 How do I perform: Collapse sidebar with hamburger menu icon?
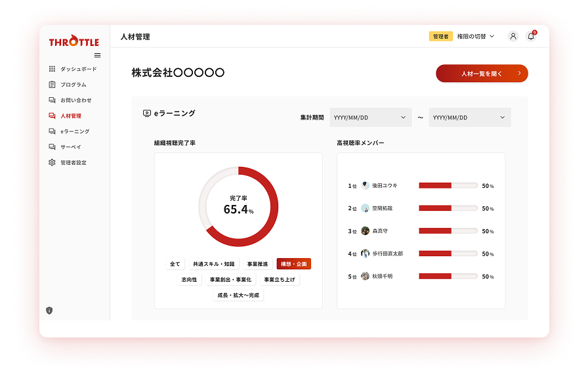tap(98, 56)
